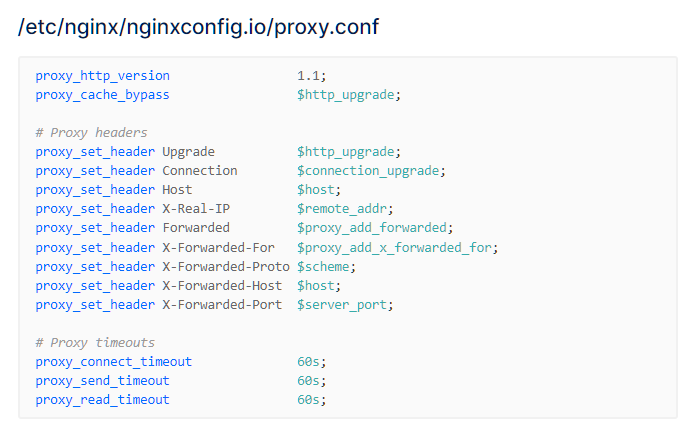Screen dimensions: 698x440
Task: Click the proxy_send_timeout directive
Action: 102,381
